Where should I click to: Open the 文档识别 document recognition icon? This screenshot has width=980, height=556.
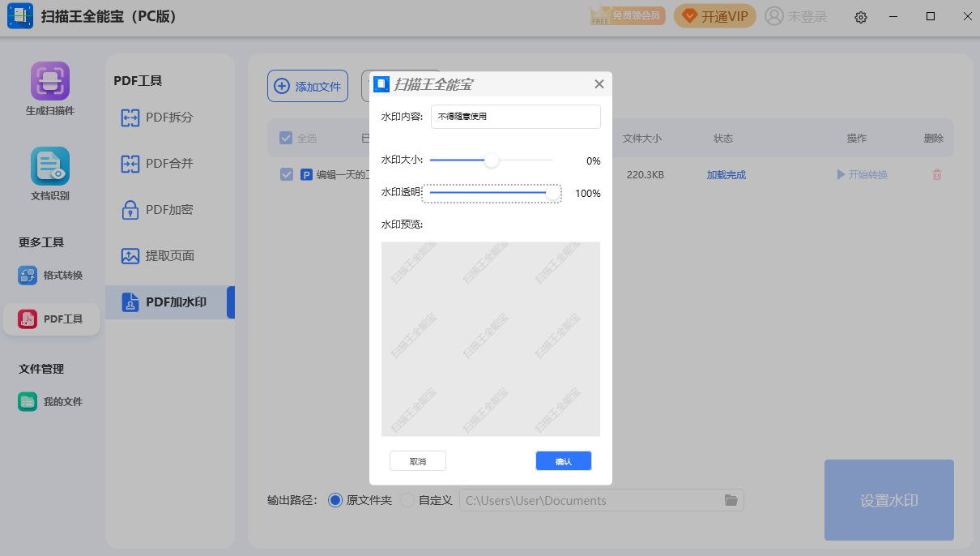click(50, 173)
